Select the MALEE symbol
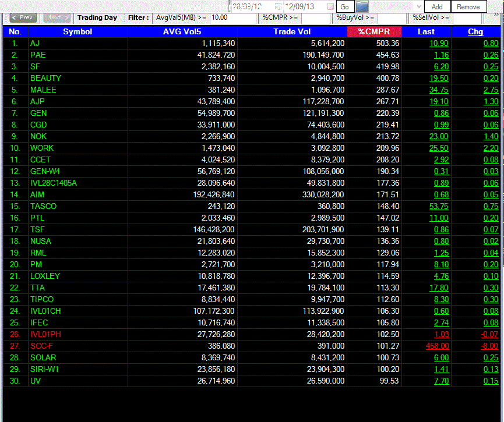Viewport: 504px width, 422px height. pyautogui.click(x=43, y=90)
